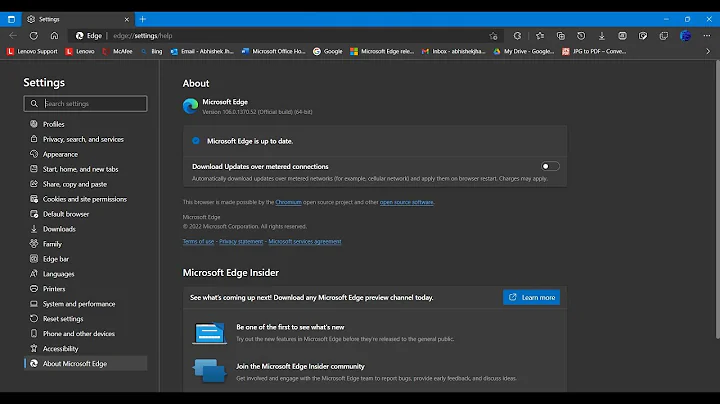The height and width of the screenshot is (404, 720).
Task: Toggle Download Updates over metered connections
Action: coord(550,166)
